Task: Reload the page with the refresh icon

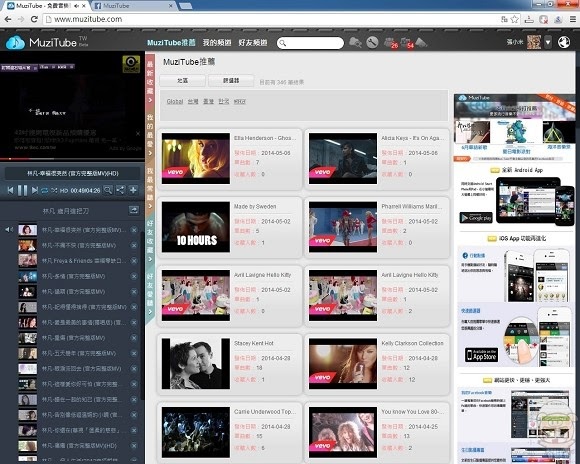Action: [x=34, y=19]
